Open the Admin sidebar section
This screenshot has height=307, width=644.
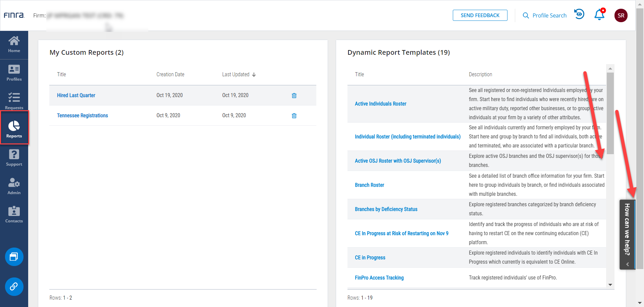click(14, 186)
